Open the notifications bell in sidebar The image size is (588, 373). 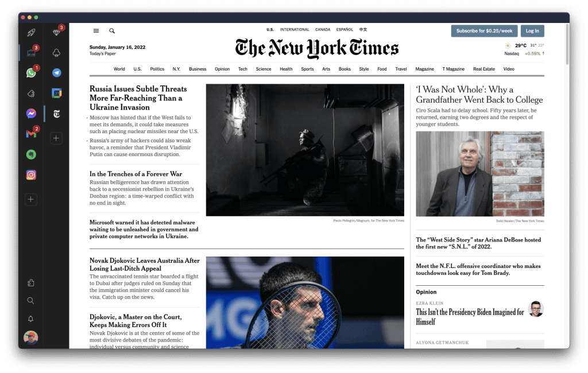click(x=31, y=319)
